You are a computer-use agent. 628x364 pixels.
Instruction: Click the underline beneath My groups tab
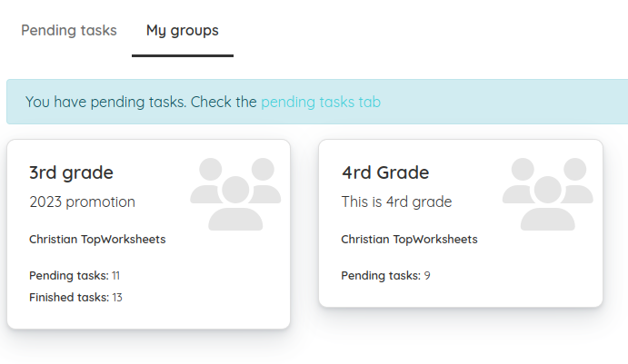click(183, 55)
